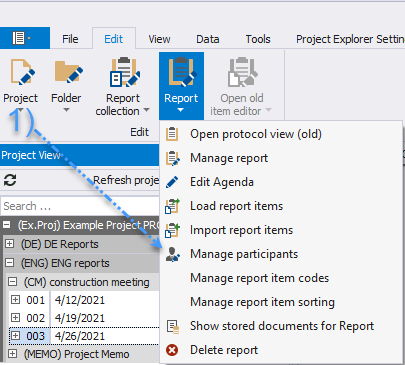Screen dimensions: 405x365
Task: Click into the Search field
Action: pyautogui.click(x=80, y=206)
